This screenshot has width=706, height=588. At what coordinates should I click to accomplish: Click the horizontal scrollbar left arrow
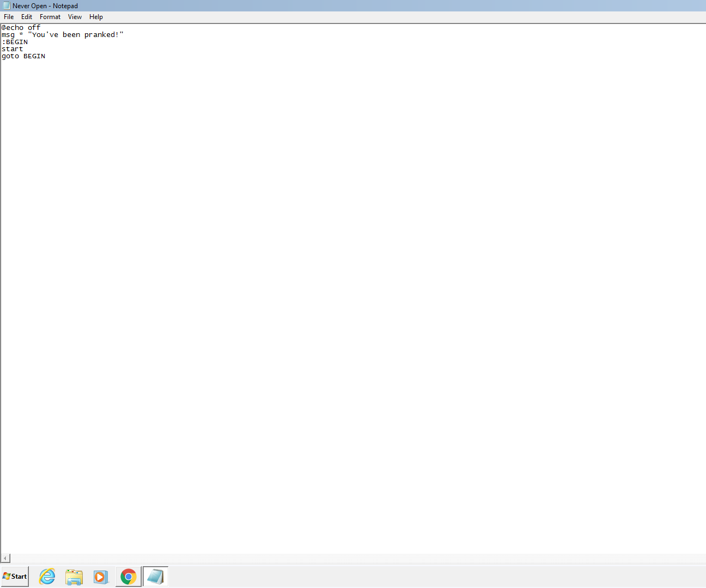5,558
